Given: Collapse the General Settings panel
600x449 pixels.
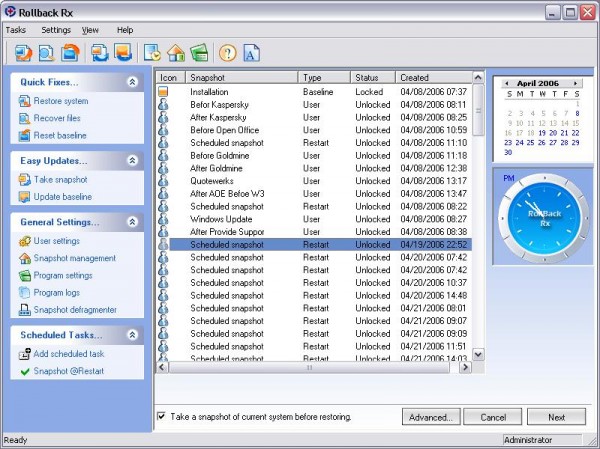Looking at the screenshot, I should click(x=132, y=222).
